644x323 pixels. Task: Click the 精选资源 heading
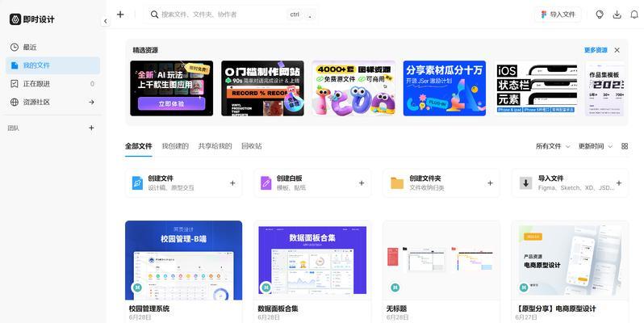pos(145,50)
